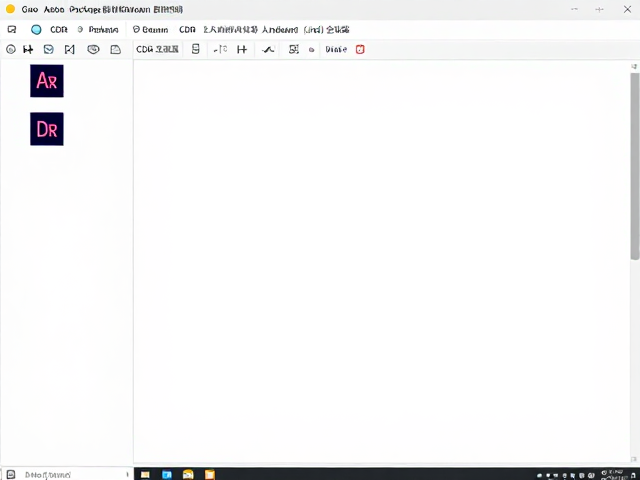Click the blue envelope toolbar icon

49,49
